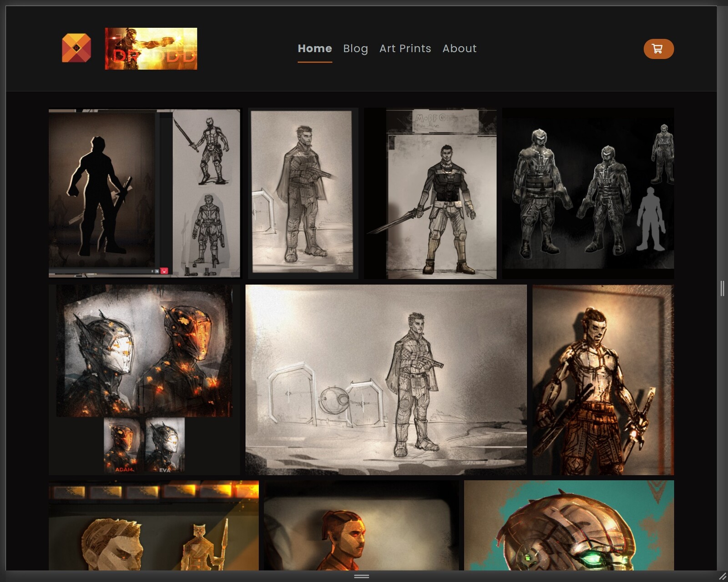
Task: Click the bottom edge resize handle
Action: tap(362, 576)
